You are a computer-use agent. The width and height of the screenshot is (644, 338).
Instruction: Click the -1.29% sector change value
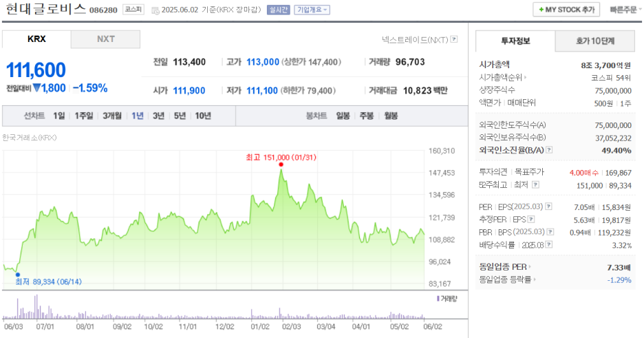point(619,280)
